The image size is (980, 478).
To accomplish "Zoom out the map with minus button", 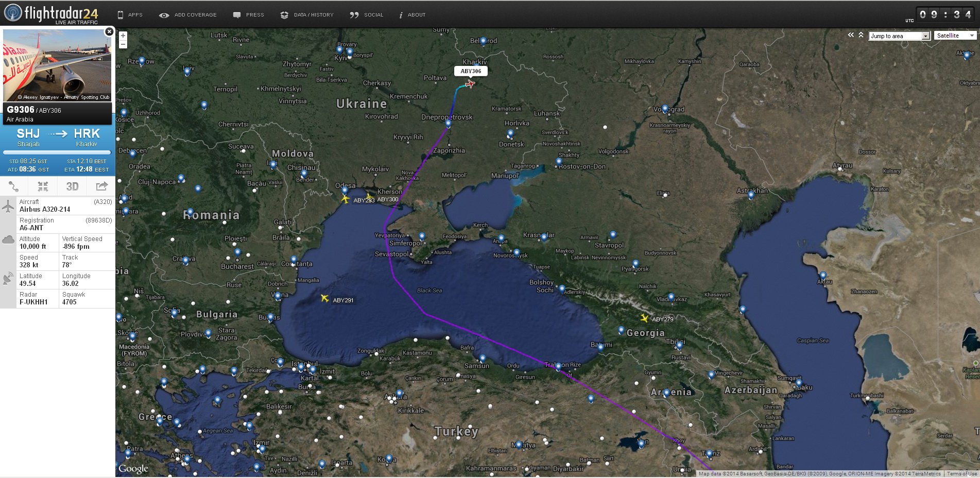I will [x=123, y=45].
